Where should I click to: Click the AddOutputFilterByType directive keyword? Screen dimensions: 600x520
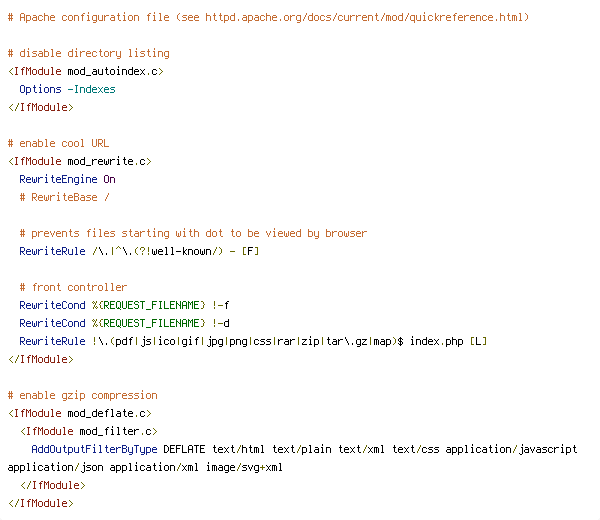95,449
